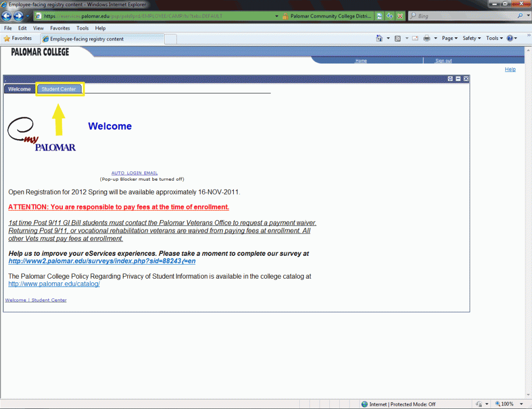Expand the Feeds dropdown arrow

pyautogui.click(x=407, y=38)
